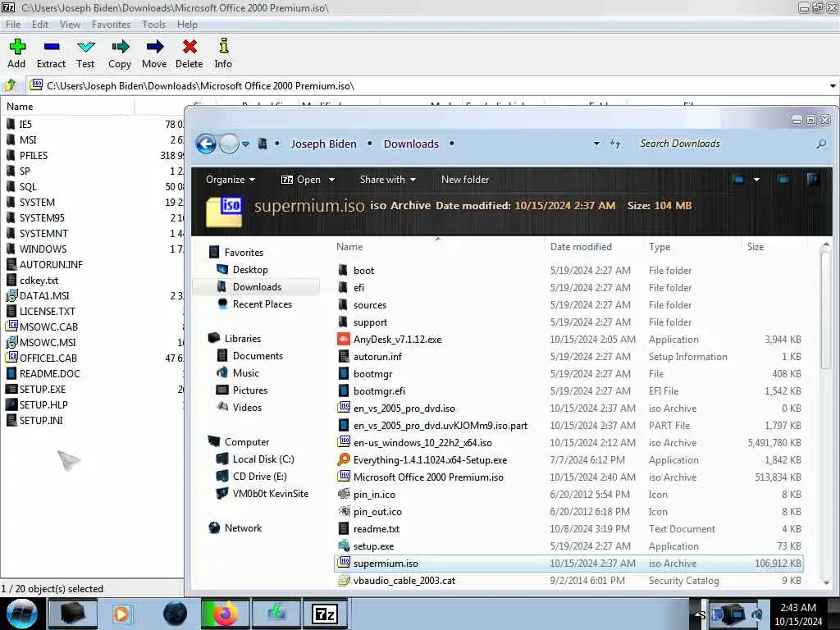The width and height of the screenshot is (840, 630).
Task: Click New folder in the Explorer toolbar
Action: click(x=465, y=180)
